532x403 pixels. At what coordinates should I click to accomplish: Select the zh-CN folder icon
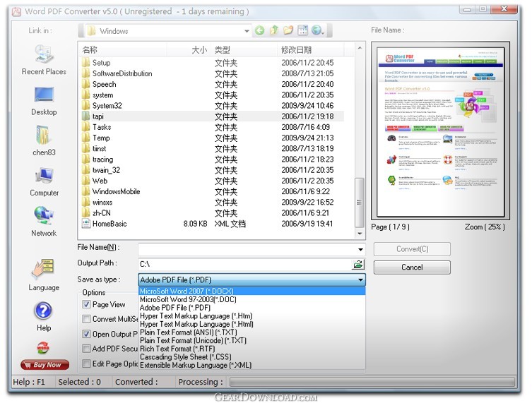pos(85,213)
